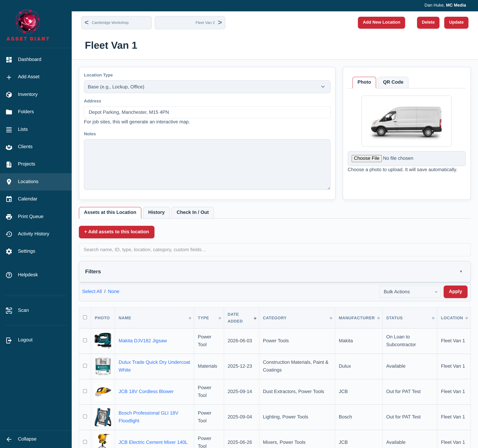
Task: Click the Add New Location button
Action: pyautogui.click(x=381, y=22)
